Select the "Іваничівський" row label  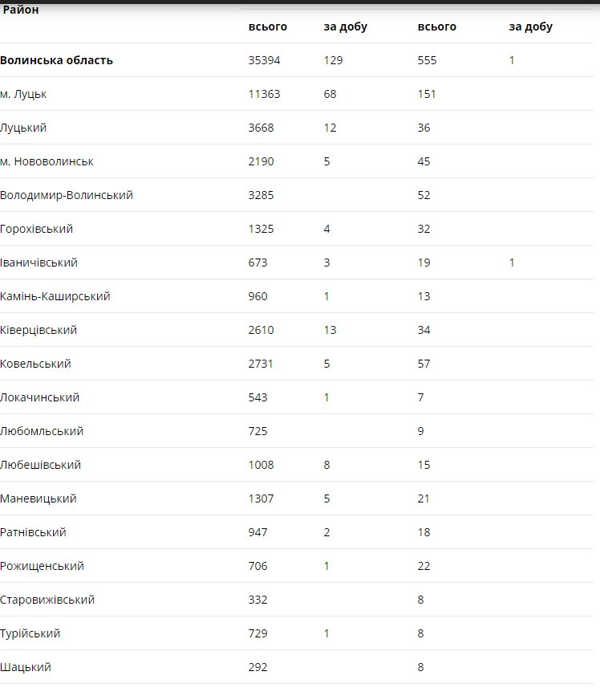(39, 262)
